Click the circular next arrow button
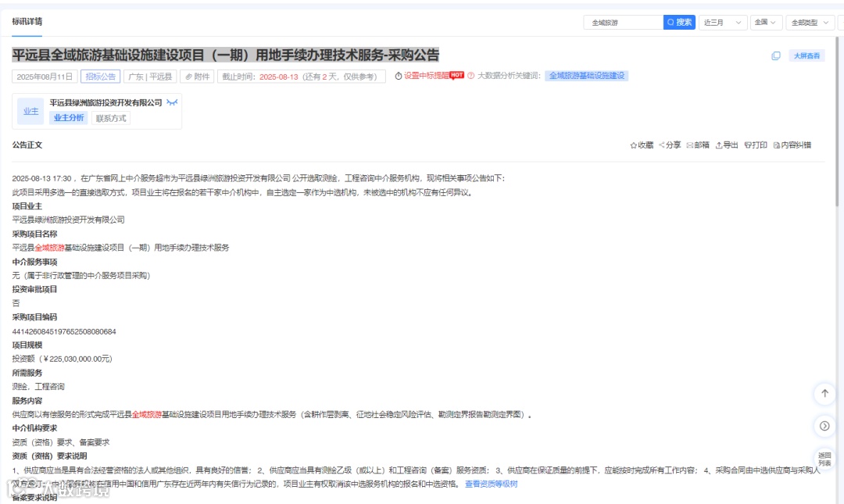Screen dimensions: 844x504 coord(824,426)
